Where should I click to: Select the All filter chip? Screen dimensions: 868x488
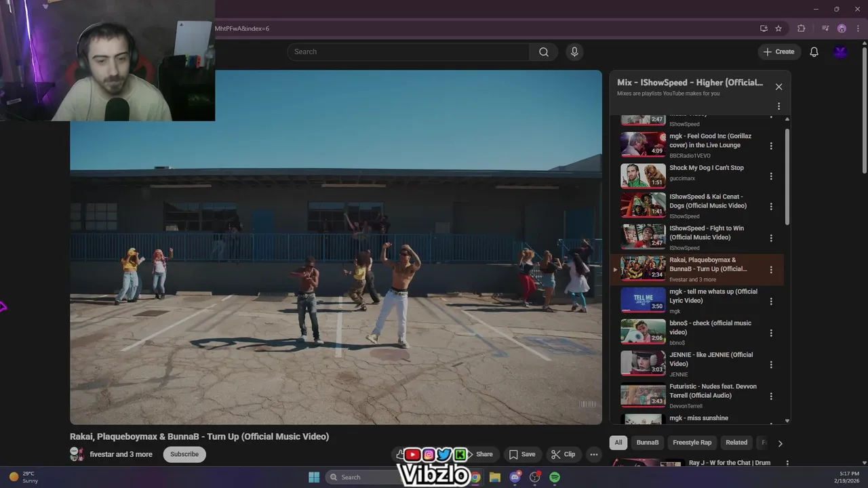tap(618, 443)
